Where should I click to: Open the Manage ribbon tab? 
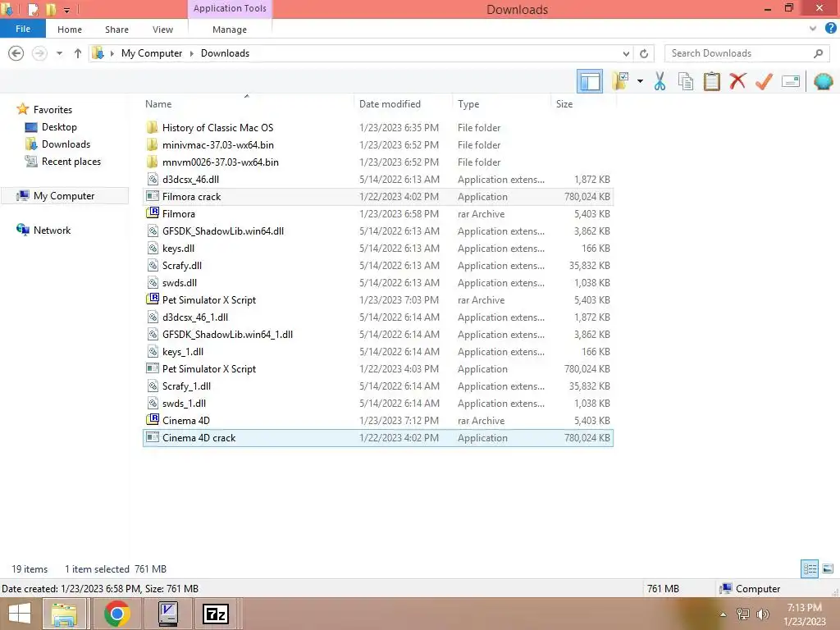(230, 30)
